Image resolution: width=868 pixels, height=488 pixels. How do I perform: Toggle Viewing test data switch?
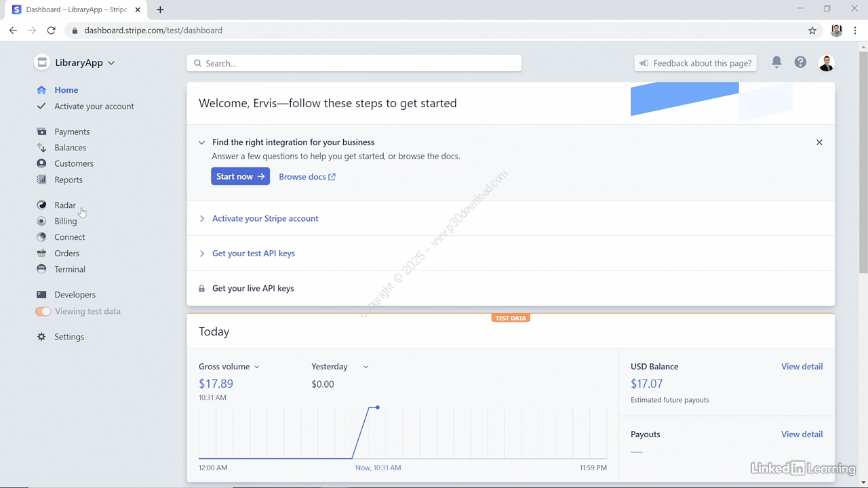pyautogui.click(x=43, y=311)
